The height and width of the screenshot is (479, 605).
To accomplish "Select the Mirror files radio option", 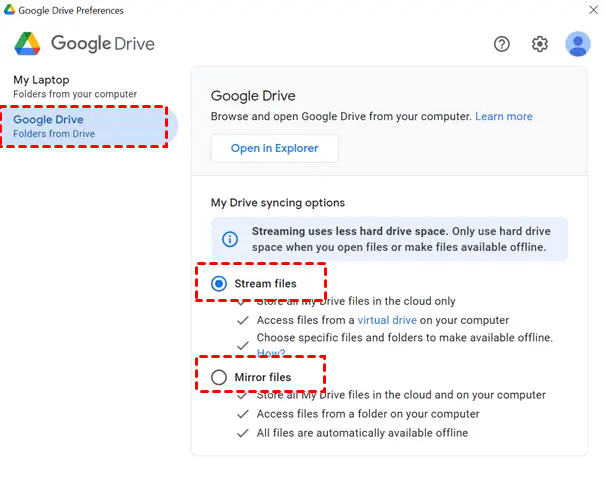I will coord(220,377).
